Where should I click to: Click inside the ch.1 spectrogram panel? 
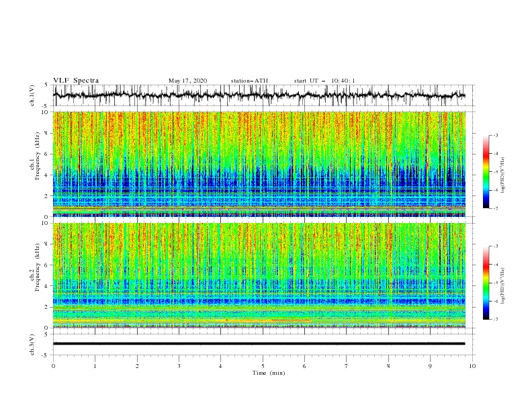click(x=259, y=164)
